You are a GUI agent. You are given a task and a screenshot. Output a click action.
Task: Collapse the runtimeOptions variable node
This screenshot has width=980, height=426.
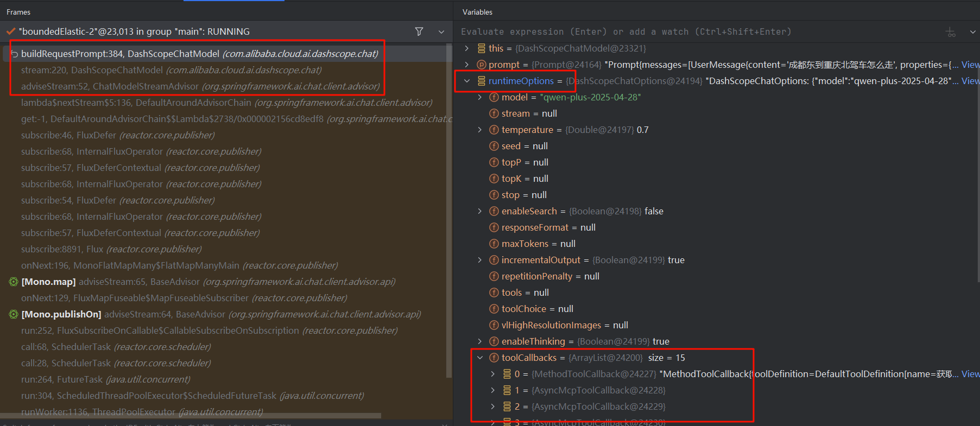466,81
